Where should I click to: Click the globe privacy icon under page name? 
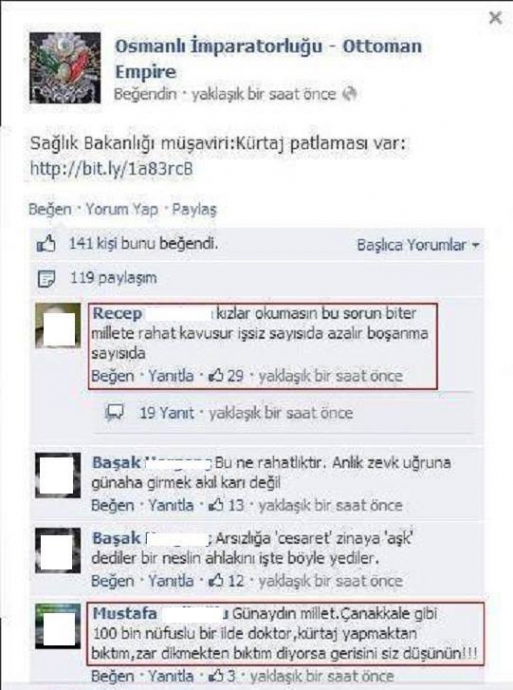point(350,94)
